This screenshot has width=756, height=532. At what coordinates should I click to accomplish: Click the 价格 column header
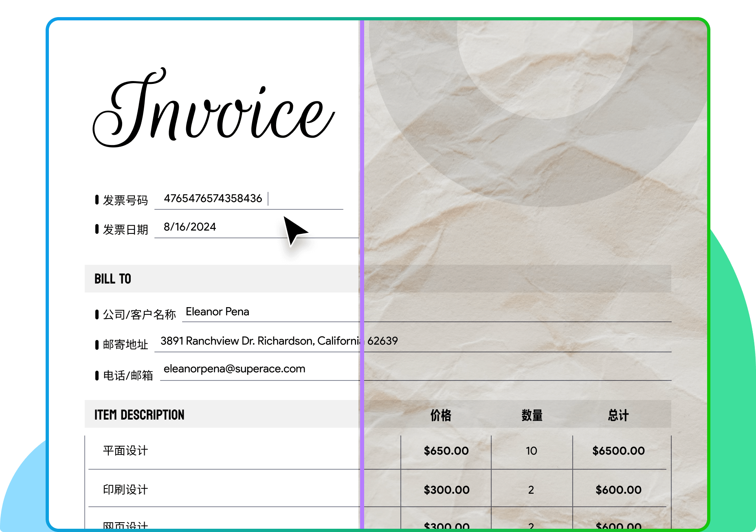[x=441, y=415]
